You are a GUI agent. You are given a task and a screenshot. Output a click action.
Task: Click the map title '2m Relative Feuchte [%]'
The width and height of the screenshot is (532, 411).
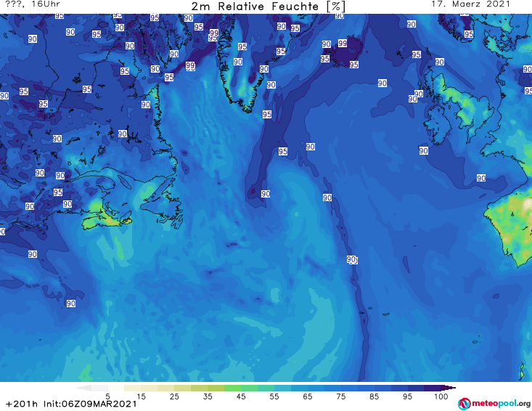coord(269,7)
